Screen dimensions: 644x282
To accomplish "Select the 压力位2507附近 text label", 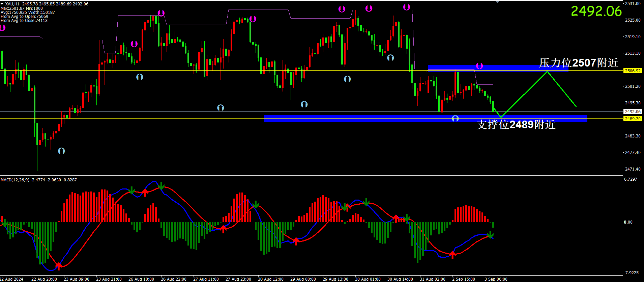I will (579, 62).
